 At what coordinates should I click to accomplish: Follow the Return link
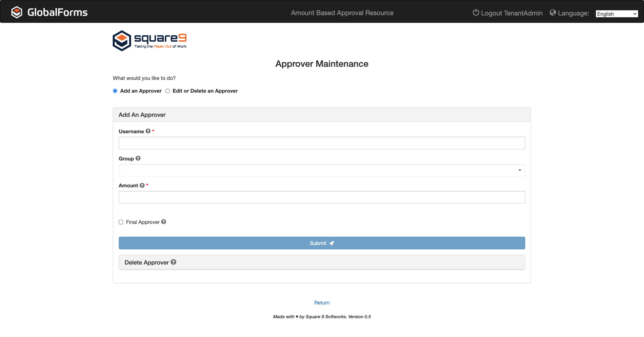click(322, 302)
